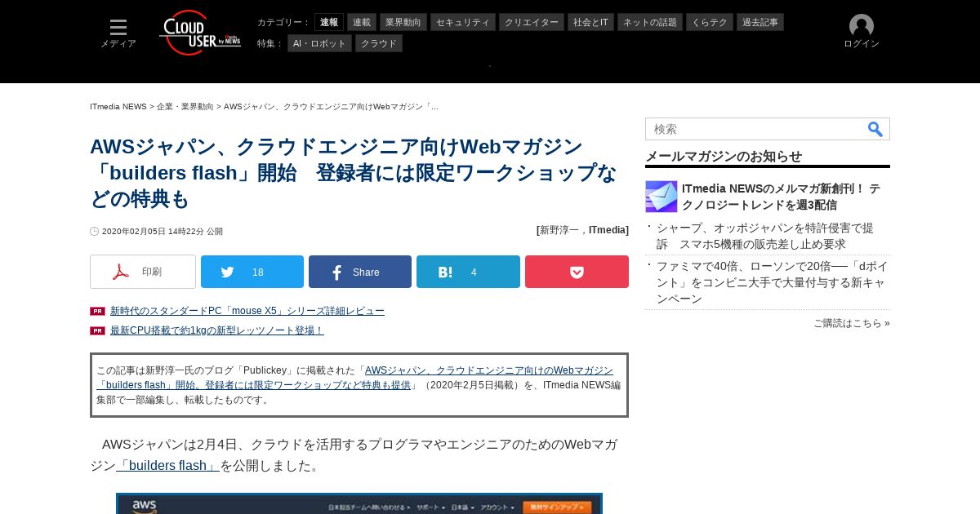
Task: Open the クリエイター category
Action: (532, 22)
